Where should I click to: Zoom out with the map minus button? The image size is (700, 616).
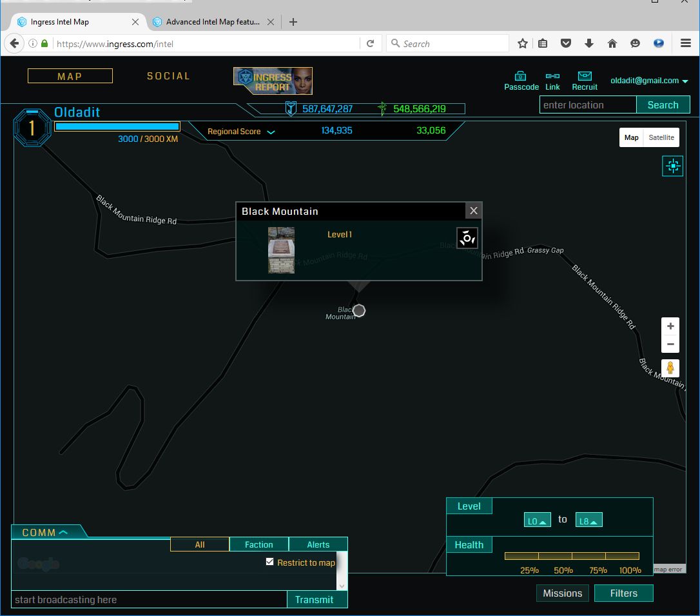point(670,344)
